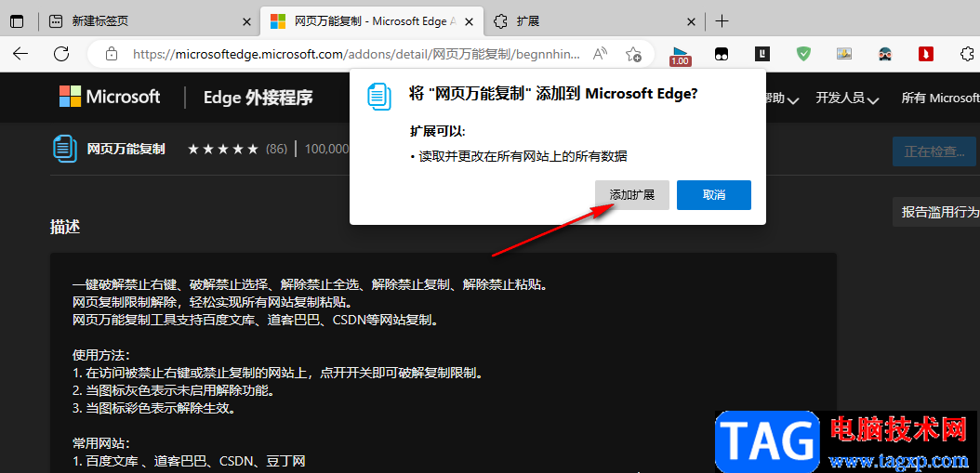Open the AdGuard green shield extension
The image size is (980, 473).
coord(803,54)
